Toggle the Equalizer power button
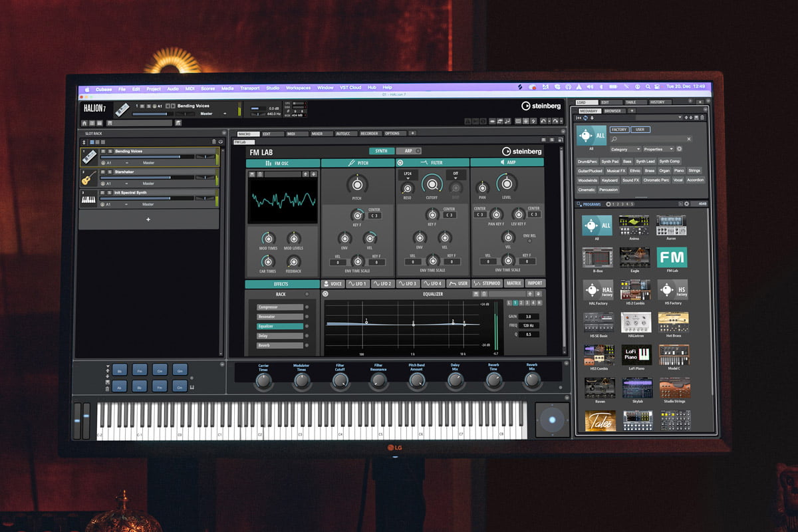This screenshot has width=798, height=532. click(325, 293)
